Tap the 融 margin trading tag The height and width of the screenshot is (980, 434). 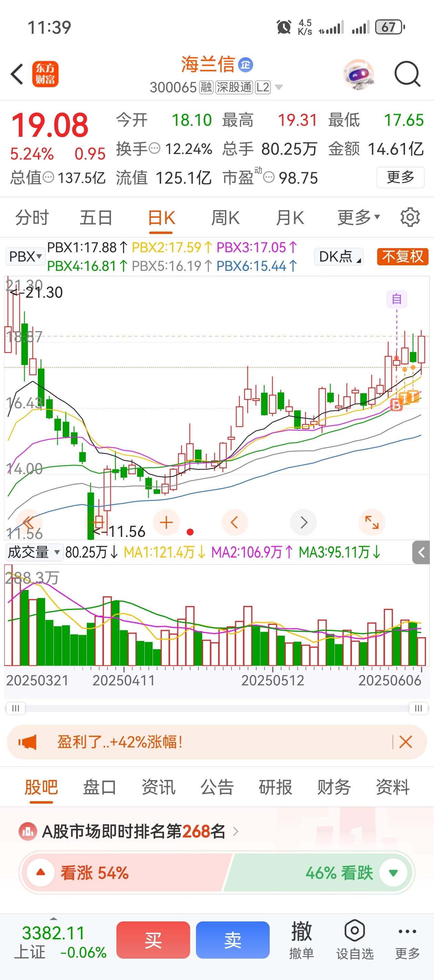206,88
